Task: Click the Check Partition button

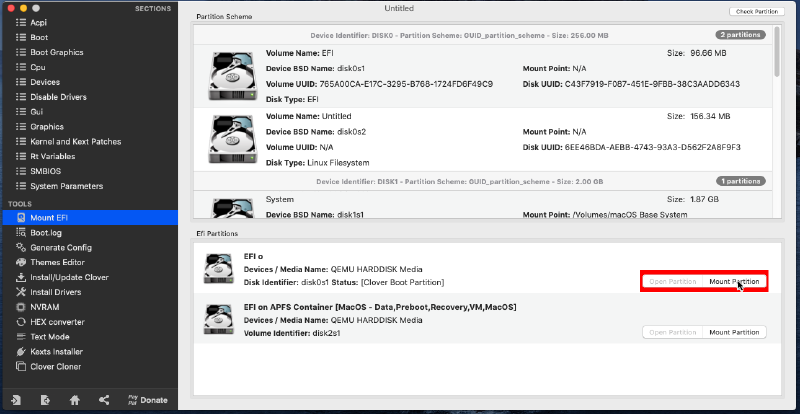Action: [x=756, y=11]
